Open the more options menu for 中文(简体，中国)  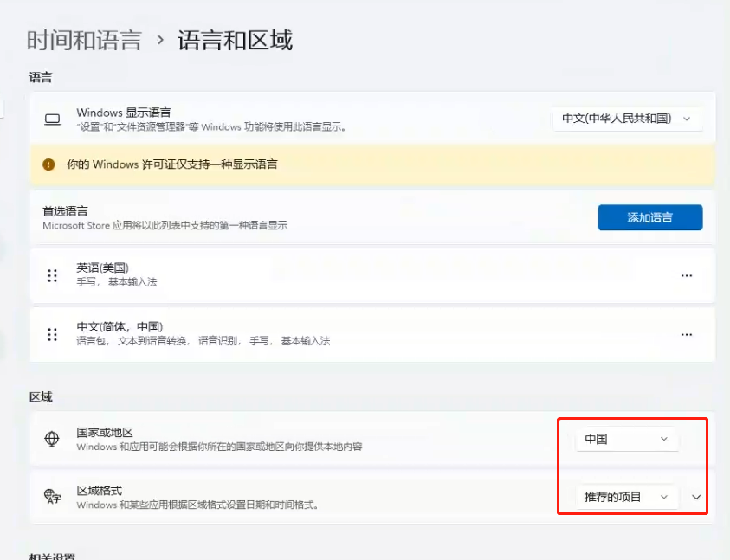pyautogui.click(x=686, y=334)
